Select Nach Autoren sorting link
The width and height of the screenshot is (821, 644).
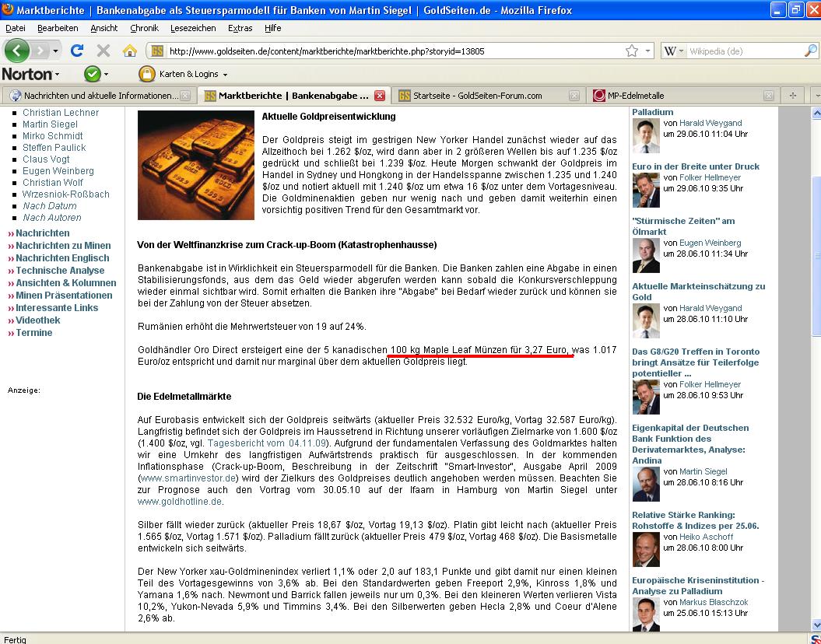click(52, 217)
